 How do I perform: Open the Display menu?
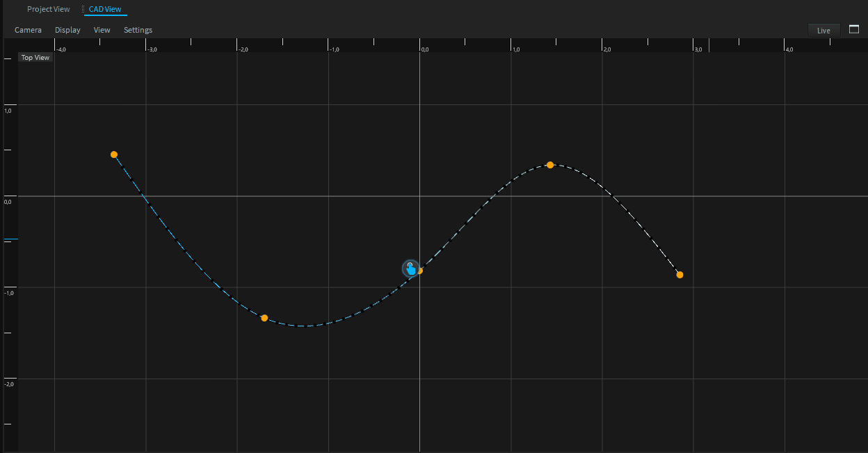click(67, 30)
